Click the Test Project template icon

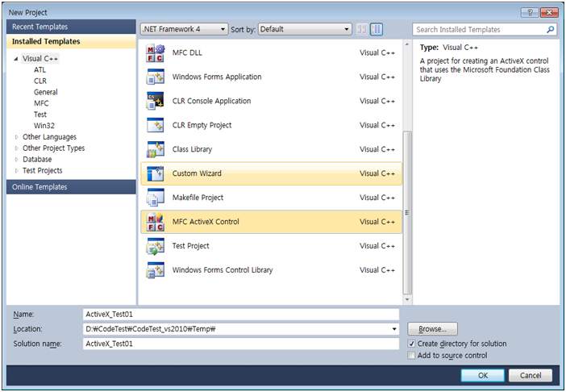tap(156, 246)
